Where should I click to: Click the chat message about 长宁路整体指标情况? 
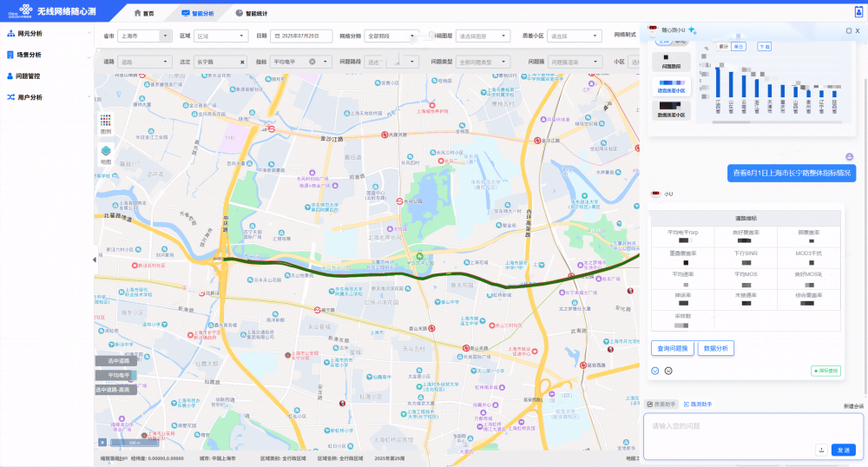click(x=792, y=174)
